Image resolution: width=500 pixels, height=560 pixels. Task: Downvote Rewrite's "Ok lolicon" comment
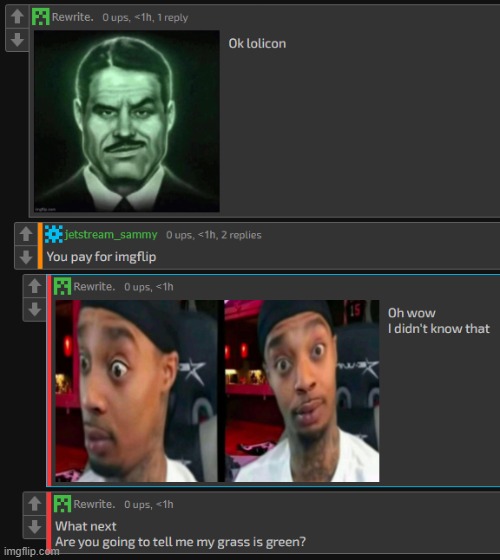pos(17,40)
